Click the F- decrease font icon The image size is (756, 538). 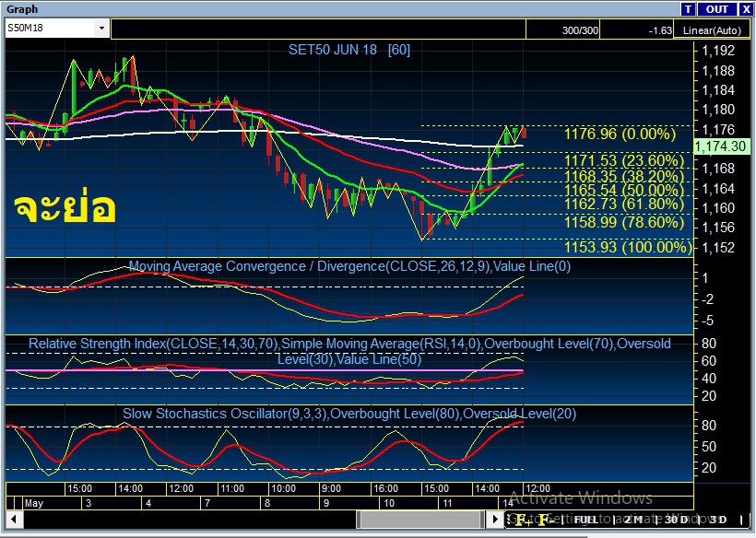(x=545, y=520)
